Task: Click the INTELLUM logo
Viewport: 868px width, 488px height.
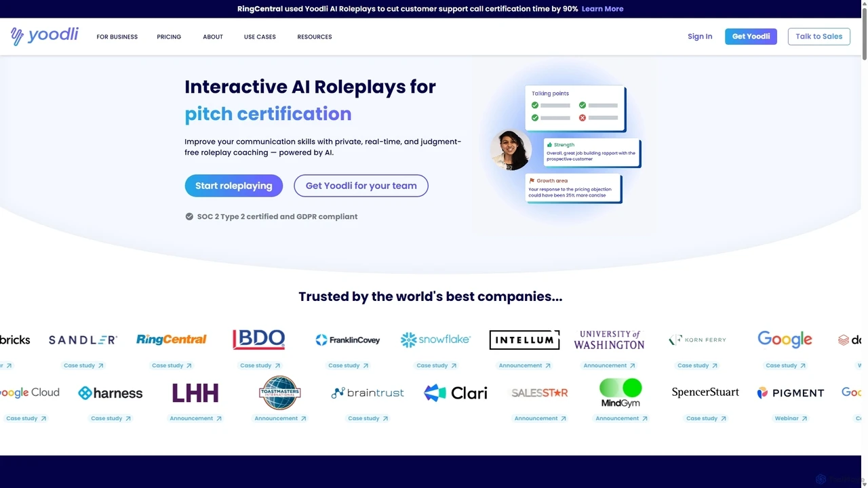Action: [524, 340]
